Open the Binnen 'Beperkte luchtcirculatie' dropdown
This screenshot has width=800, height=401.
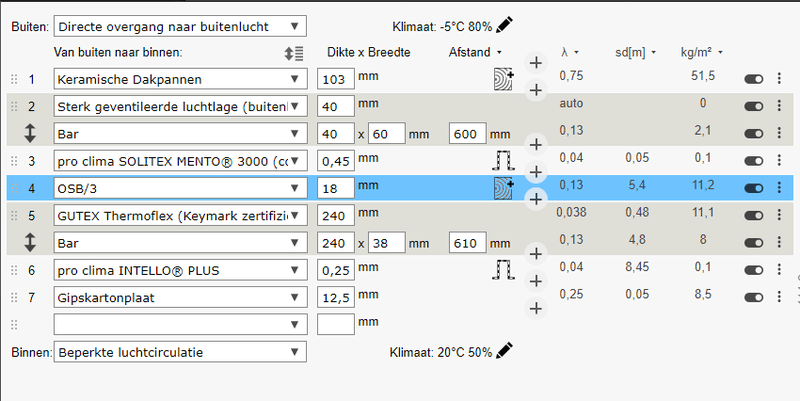[180, 351]
